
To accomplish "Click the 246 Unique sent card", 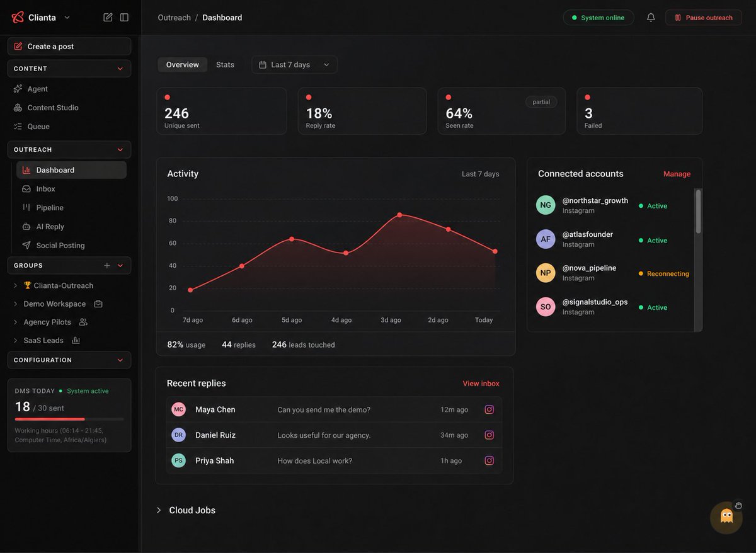I will [222, 111].
